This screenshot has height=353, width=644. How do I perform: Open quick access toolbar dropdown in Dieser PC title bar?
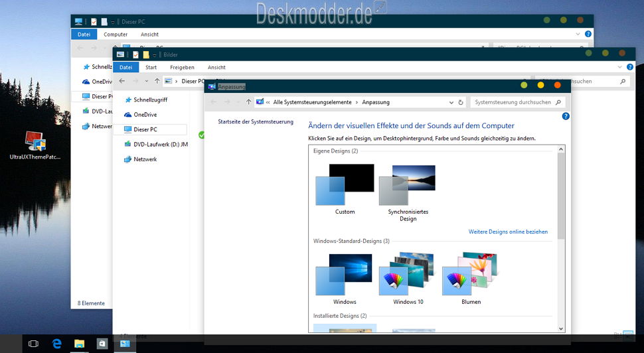coord(113,22)
